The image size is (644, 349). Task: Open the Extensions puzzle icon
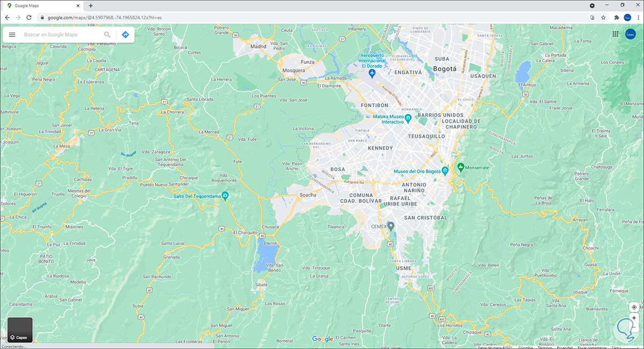coord(617,17)
